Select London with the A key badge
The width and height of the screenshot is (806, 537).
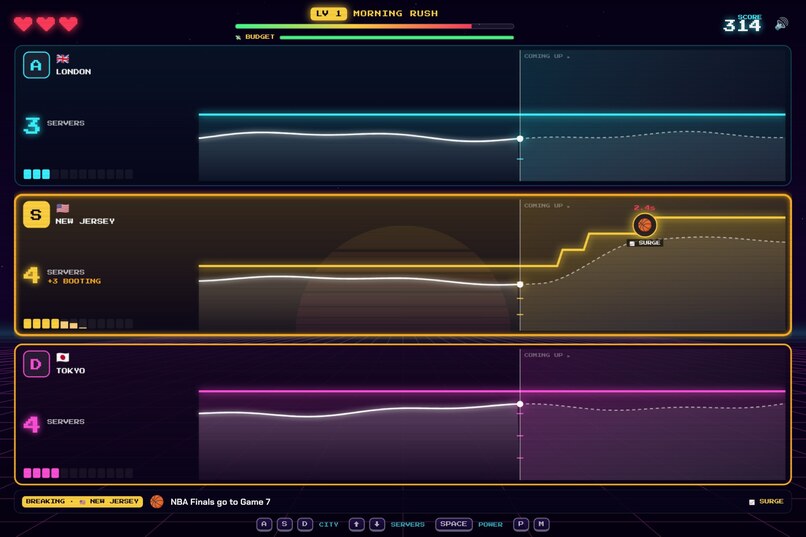point(36,65)
